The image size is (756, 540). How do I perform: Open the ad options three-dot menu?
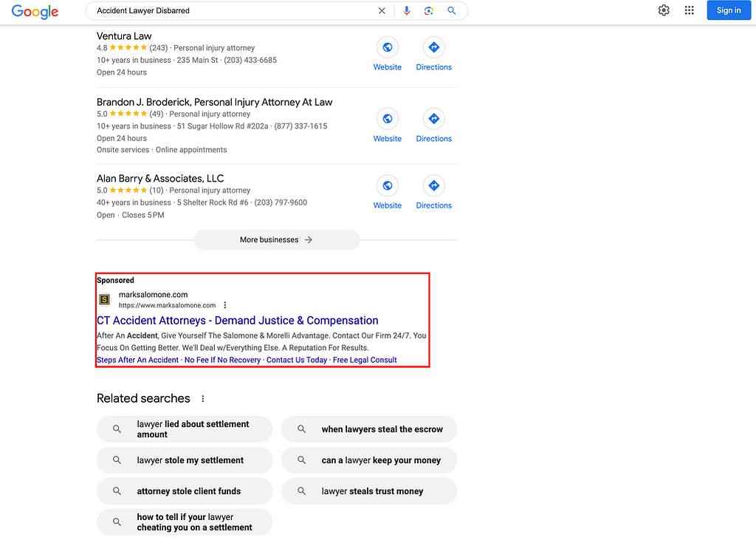pos(224,305)
